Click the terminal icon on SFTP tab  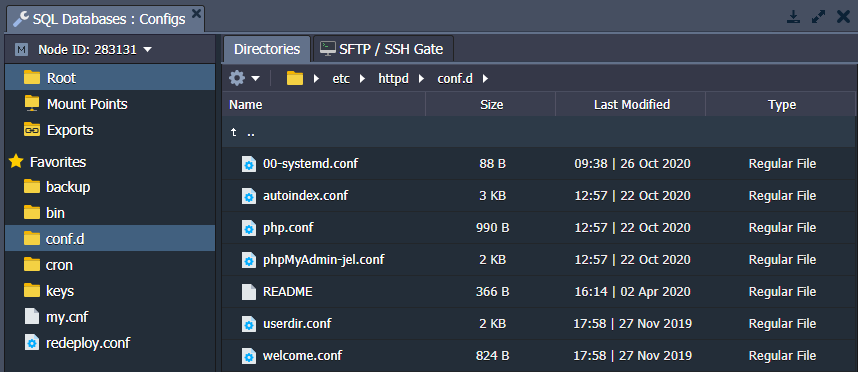coord(328,49)
